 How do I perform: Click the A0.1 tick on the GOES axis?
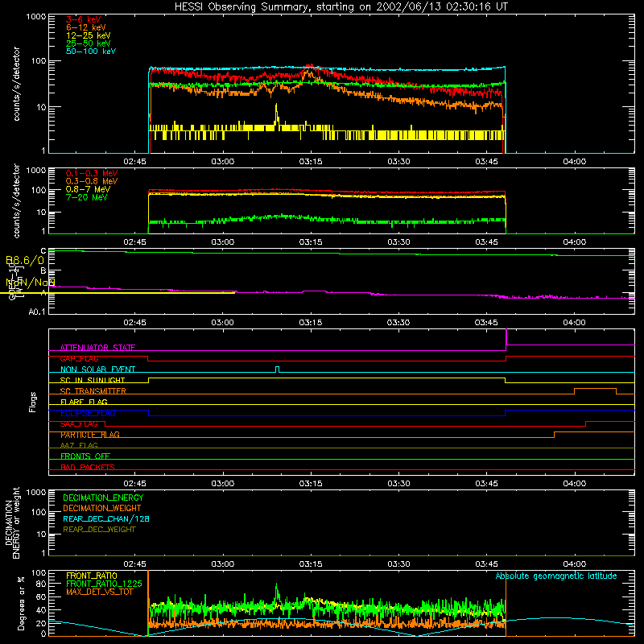point(37,312)
